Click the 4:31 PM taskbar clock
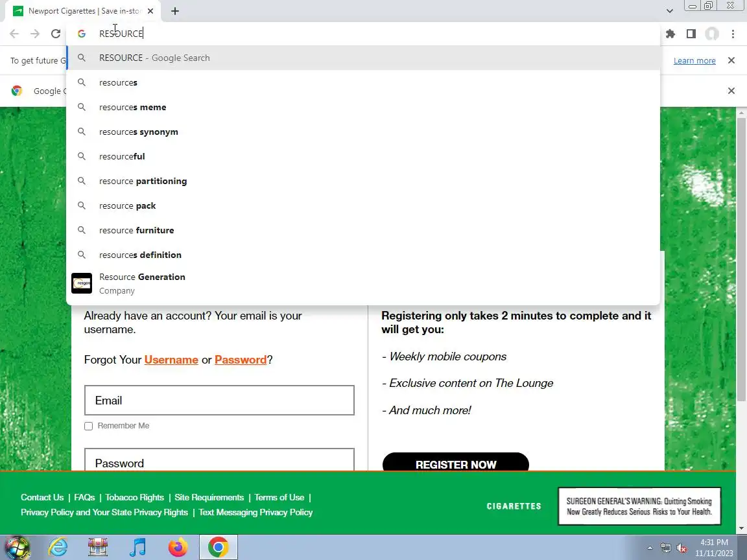 [714, 542]
